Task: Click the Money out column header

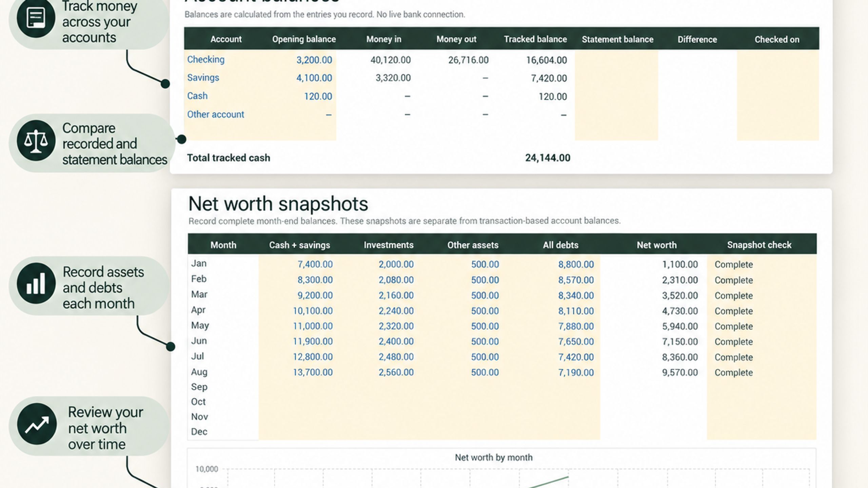Action: (456, 39)
